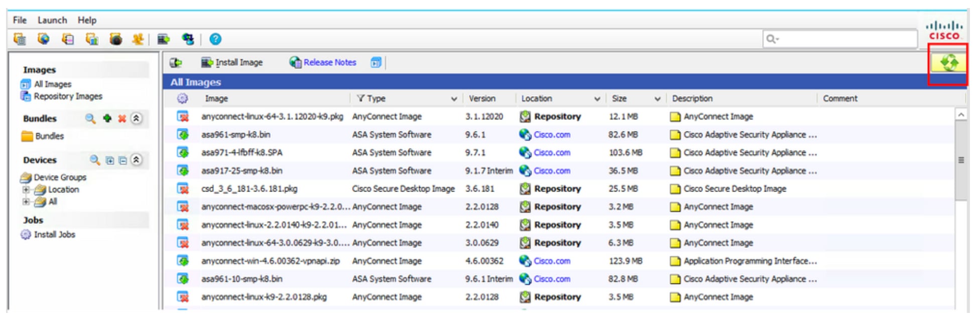The height and width of the screenshot is (336, 980).
Task: Open the Help menu
Action: 87,20
